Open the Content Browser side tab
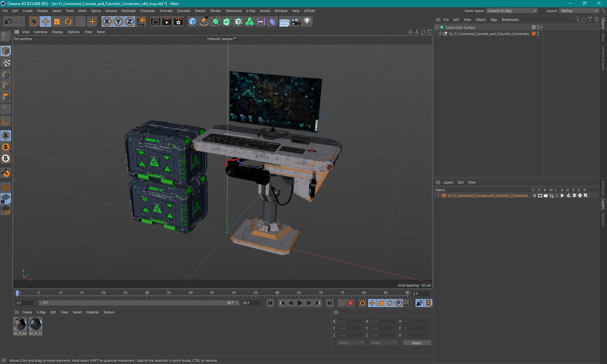 pyautogui.click(x=603, y=58)
